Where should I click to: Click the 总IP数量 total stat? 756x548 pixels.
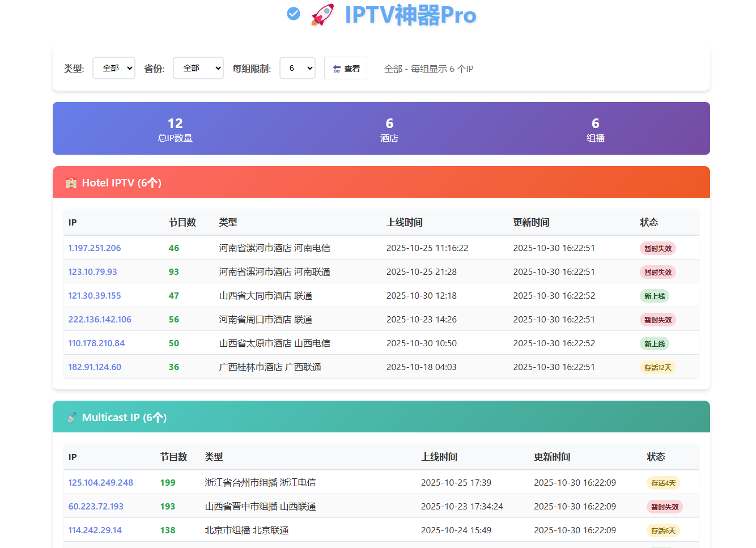point(175,129)
